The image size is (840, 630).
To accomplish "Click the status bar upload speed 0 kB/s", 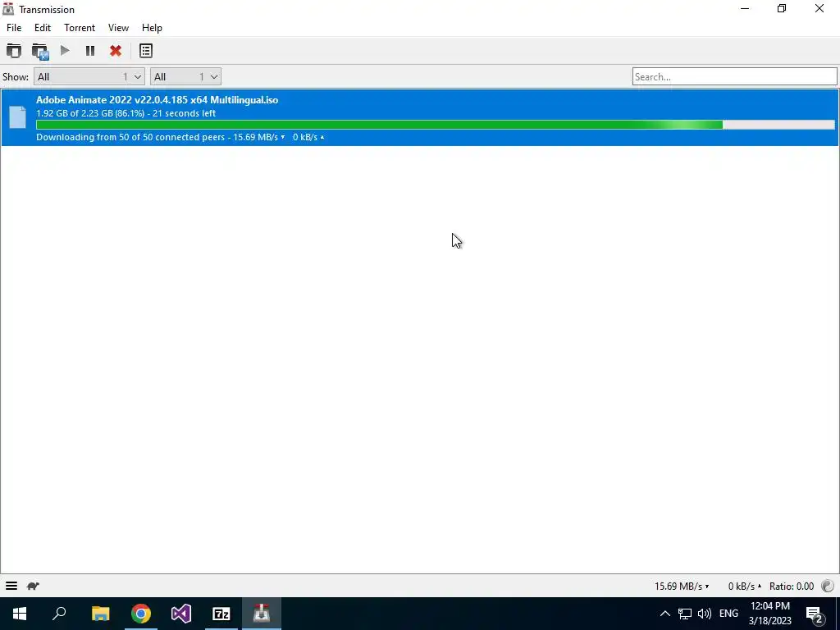I will [x=745, y=586].
